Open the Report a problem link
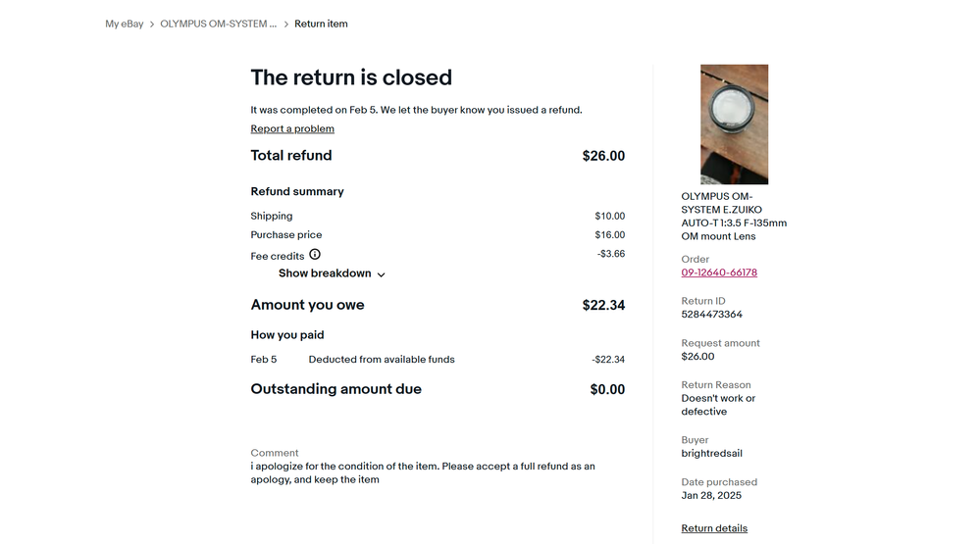Screen dimensions: 980x544 coord(292,128)
